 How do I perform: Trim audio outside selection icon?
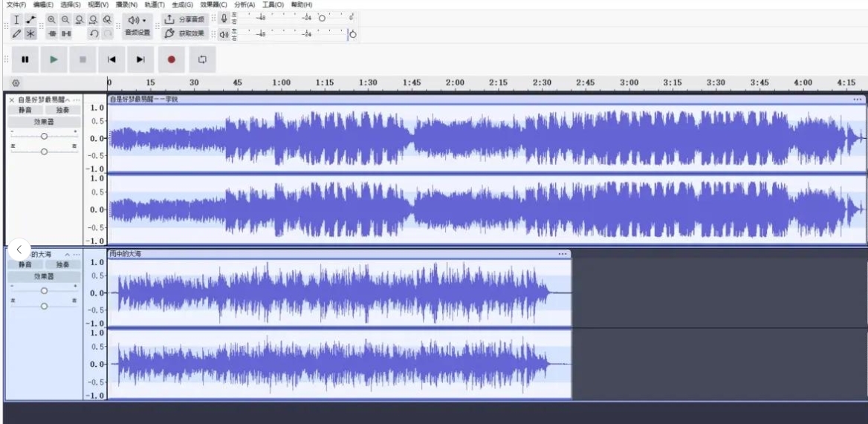coord(52,33)
